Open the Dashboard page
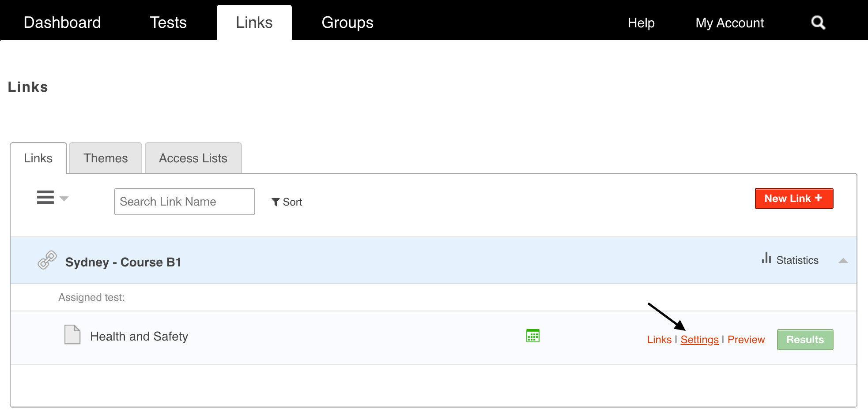 pyautogui.click(x=62, y=22)
